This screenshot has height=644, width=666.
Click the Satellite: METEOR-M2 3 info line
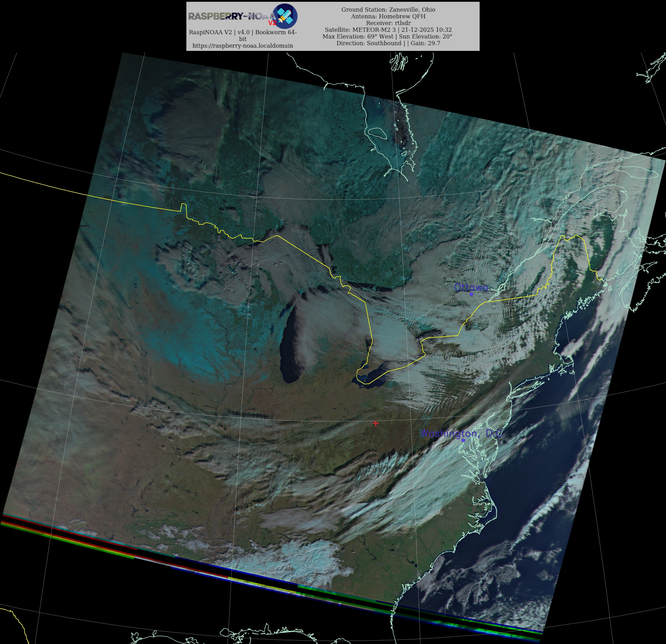click(x=388, y=30)
